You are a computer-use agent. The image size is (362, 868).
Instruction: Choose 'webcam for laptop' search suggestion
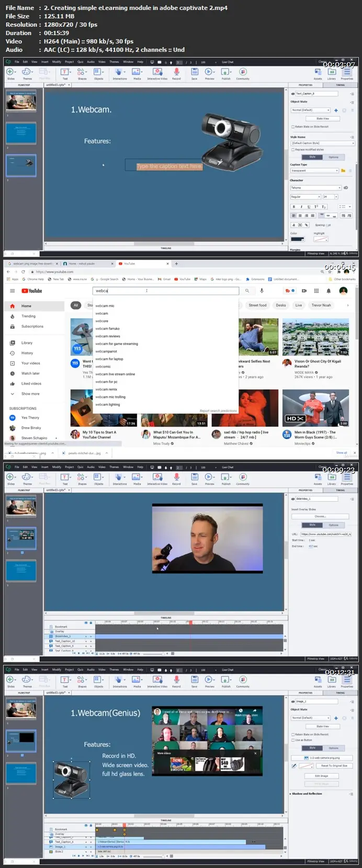[x=109, y=359]
